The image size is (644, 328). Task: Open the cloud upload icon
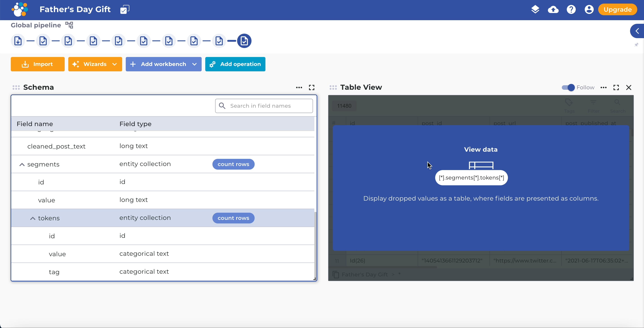click(x=553, y=9)
